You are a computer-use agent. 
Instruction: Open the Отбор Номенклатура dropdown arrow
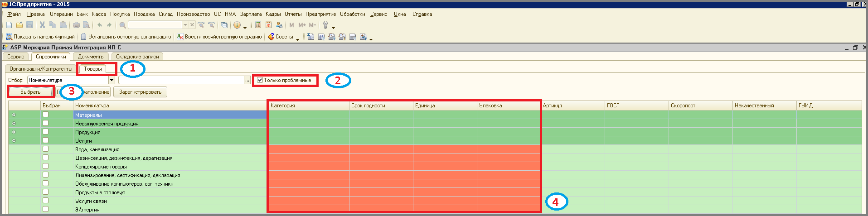tap(112, 80)
